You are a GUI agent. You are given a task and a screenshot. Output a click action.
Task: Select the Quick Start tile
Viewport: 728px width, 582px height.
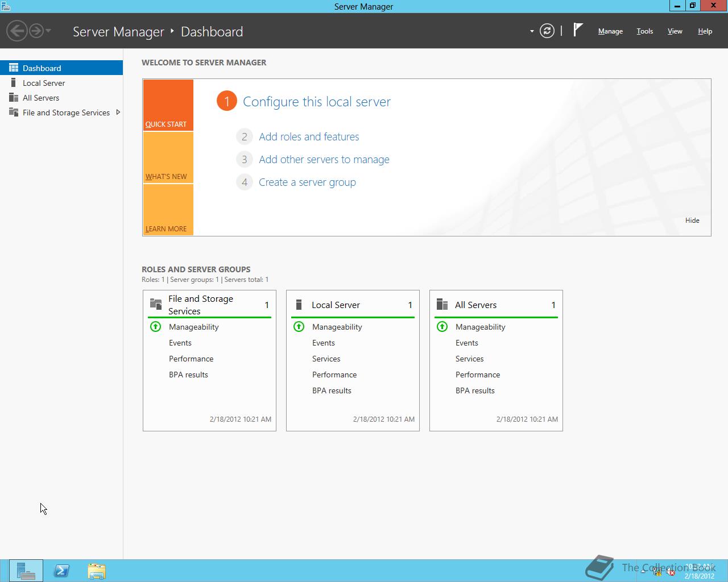(x=168, y=105)
